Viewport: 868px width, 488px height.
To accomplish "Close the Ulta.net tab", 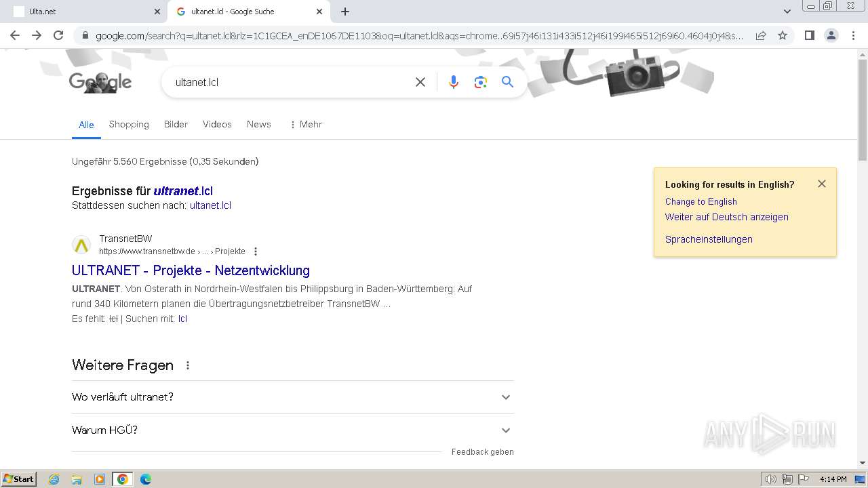I will 157,12.
